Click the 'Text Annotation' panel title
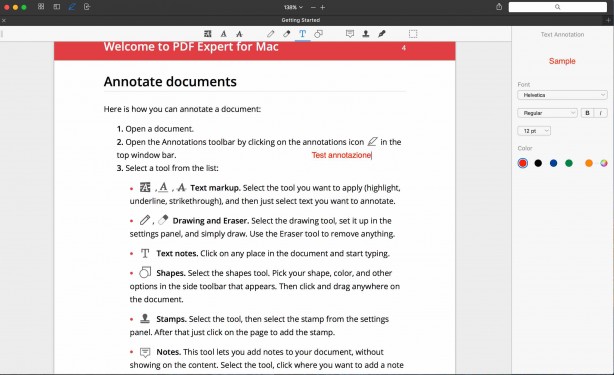 coord(562,34)
